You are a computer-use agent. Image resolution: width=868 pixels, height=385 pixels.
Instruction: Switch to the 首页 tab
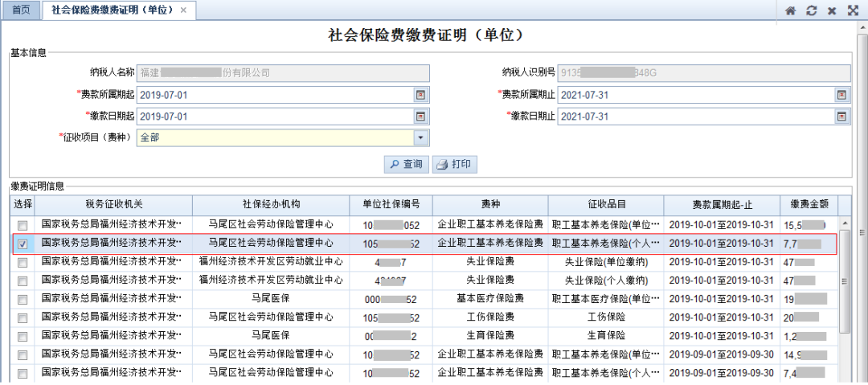pos(21,10)
